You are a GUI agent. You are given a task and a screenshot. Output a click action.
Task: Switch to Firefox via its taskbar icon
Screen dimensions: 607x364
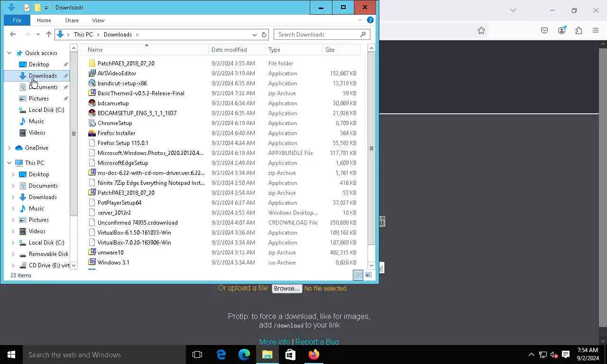pyautogui.click(x=313, y=355)
